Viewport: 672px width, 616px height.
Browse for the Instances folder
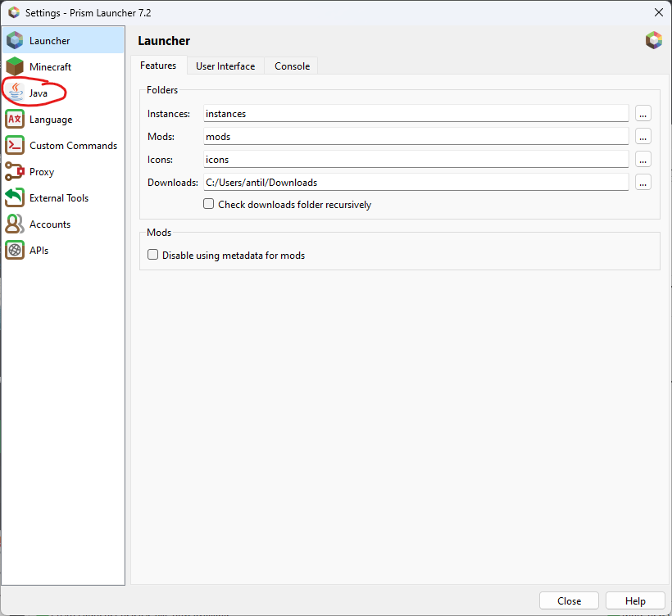click(x=643, y=114)
